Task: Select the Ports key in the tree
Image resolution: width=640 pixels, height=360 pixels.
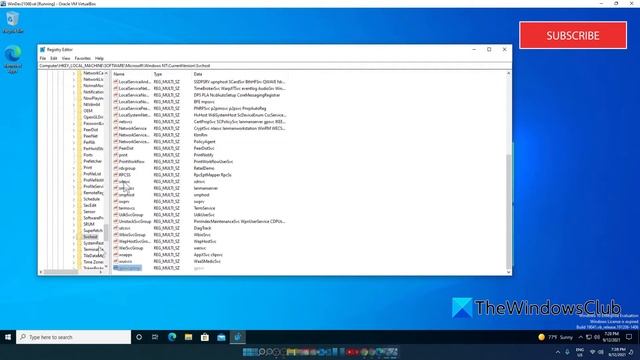Action: tap(88, 155)
